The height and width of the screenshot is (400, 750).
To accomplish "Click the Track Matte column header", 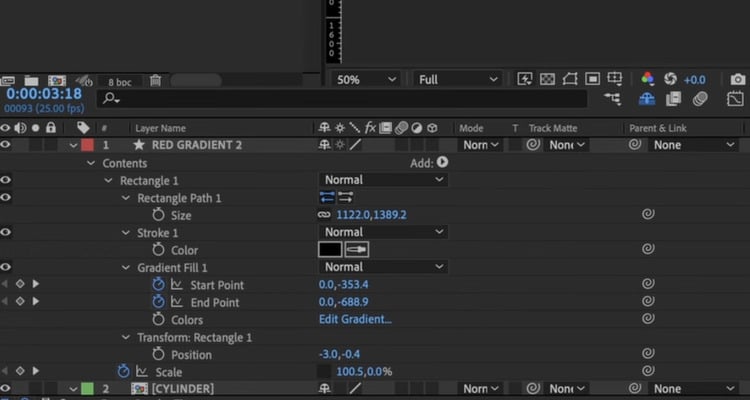I will [x=553, y=128].
